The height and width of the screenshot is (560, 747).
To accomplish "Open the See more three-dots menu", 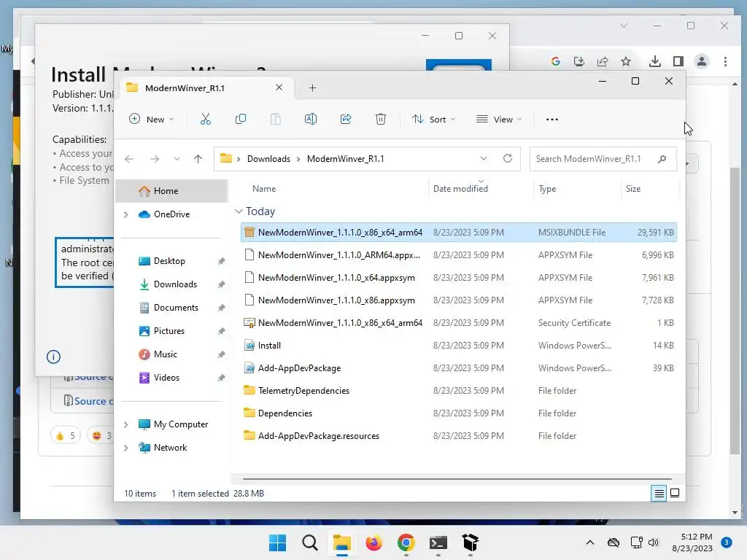I will 552,120.
